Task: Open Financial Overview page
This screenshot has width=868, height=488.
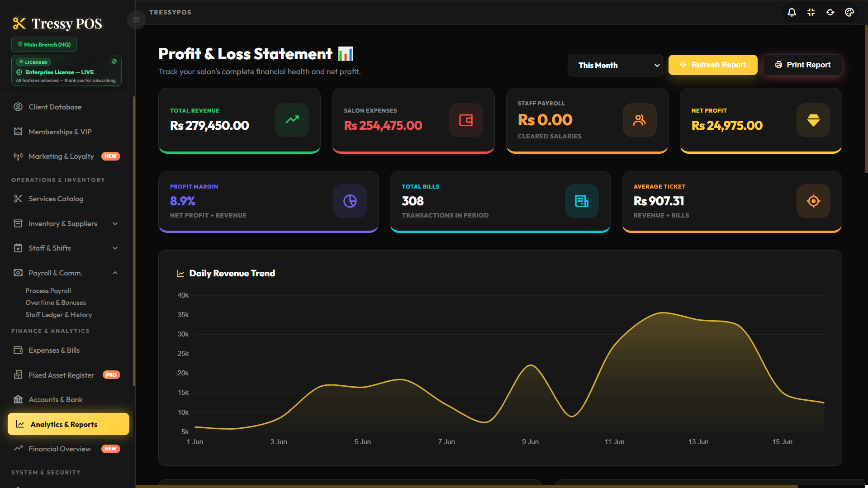Action: (68, 449)
